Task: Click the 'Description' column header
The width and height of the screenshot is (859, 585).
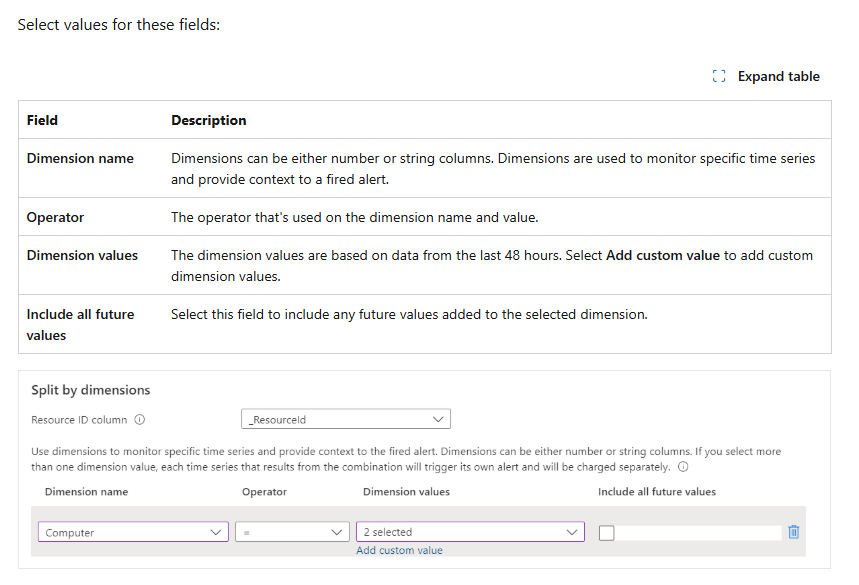Action: click(x=209, y=120)
